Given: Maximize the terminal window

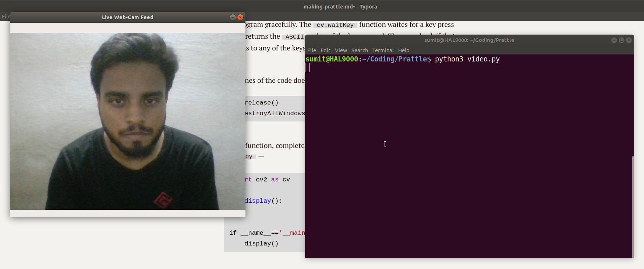Looking at the screenshot, I should tap(622, 40).
